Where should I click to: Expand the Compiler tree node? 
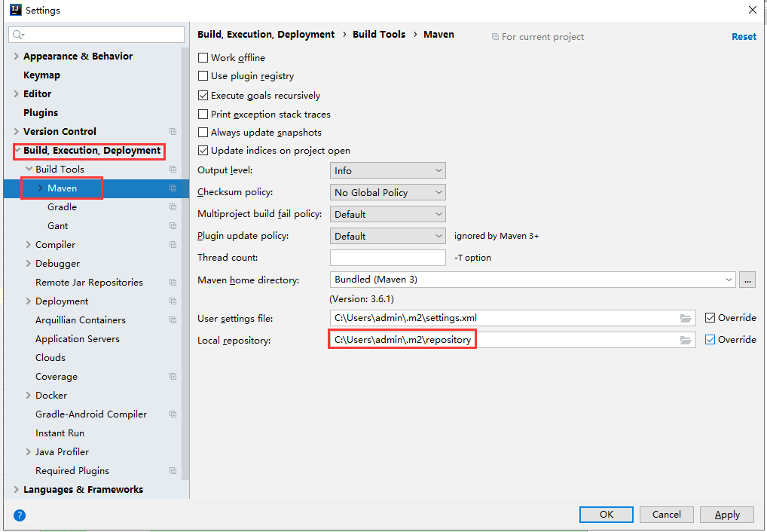coord(28,244)
